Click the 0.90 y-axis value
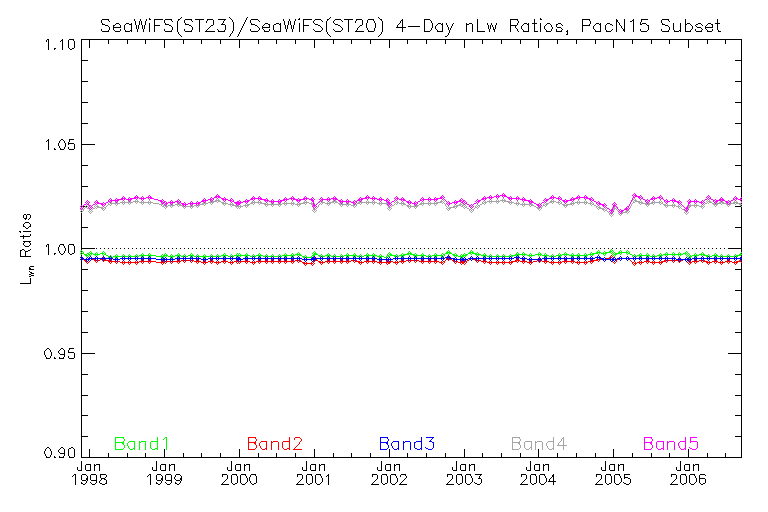 click(60, 452)
